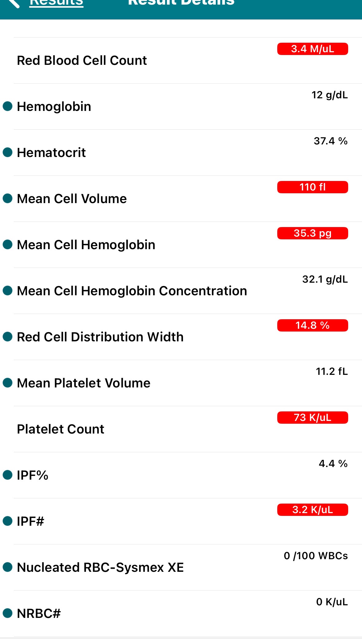
Task: Tap the Result Details header title
Action: point(181,3)
